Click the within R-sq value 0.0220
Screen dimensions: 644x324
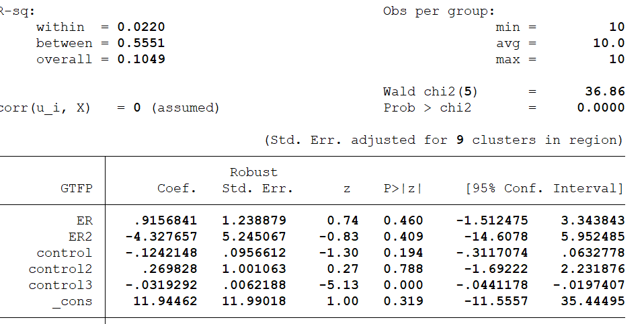[x=141, y=27]
